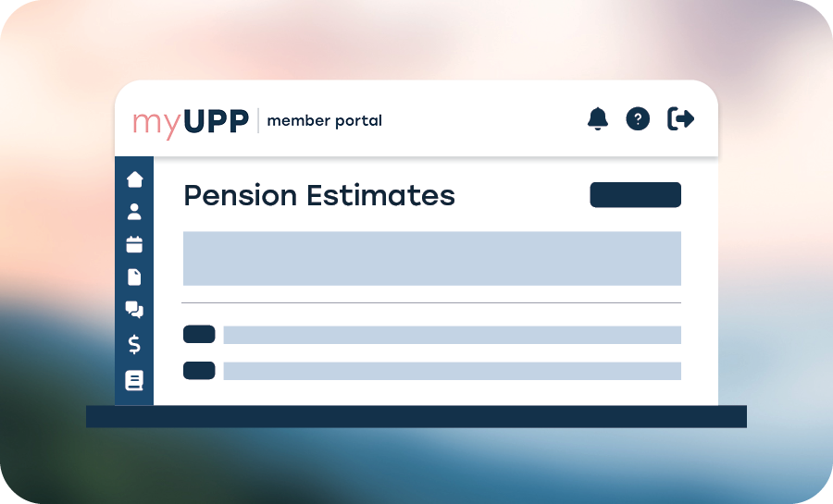Select the second light blue row bar
833x504 pixels.
pos(452,371)
